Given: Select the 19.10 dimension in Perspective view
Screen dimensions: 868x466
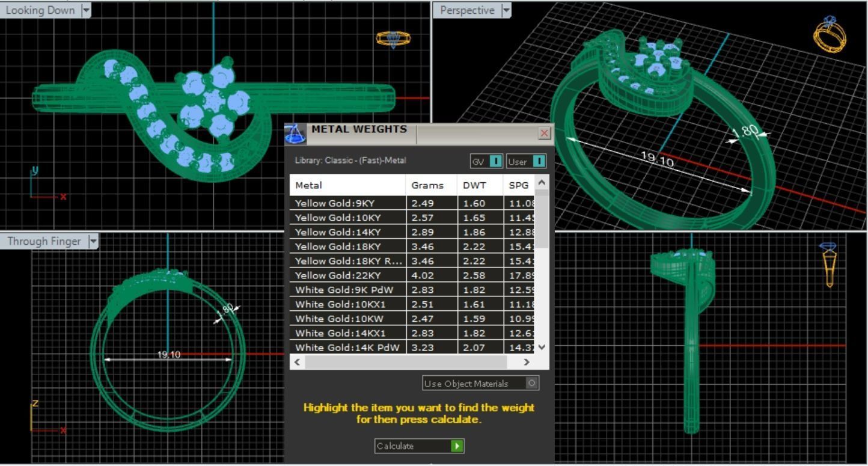Looking at the screenshot, I should click(x=657, y=159).
